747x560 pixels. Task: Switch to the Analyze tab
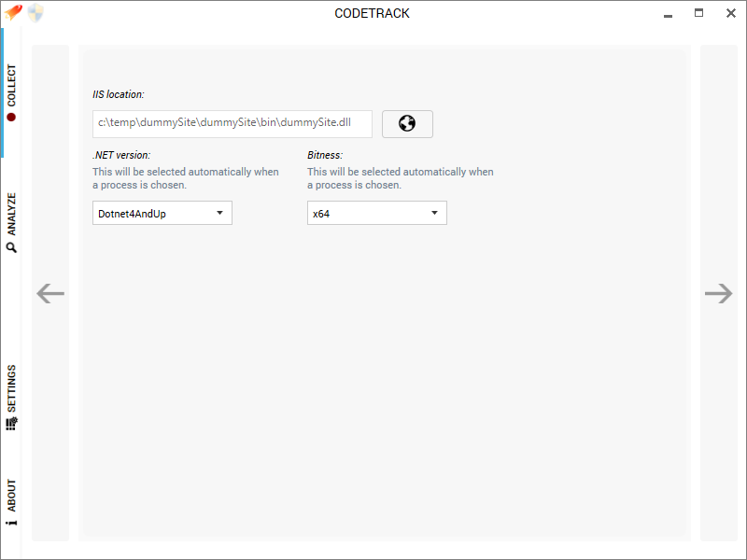(11, 222)
